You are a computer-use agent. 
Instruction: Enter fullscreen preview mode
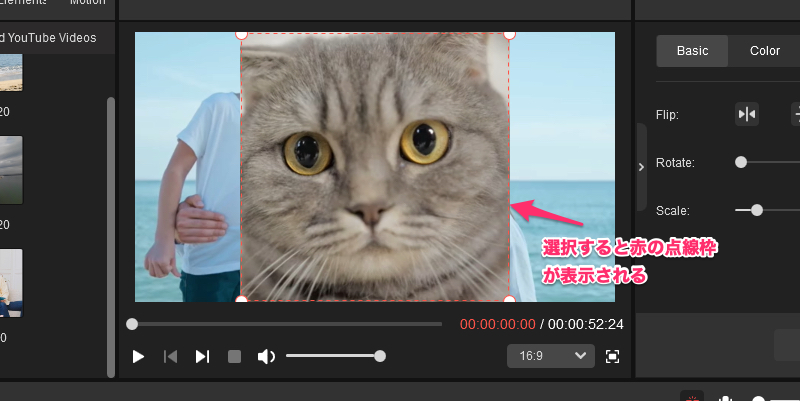(612, 357)
